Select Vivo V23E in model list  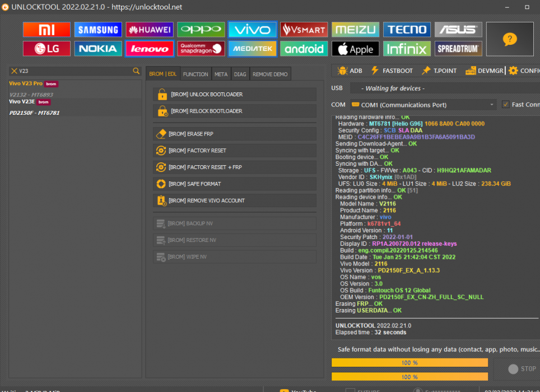tap(75, 108)
